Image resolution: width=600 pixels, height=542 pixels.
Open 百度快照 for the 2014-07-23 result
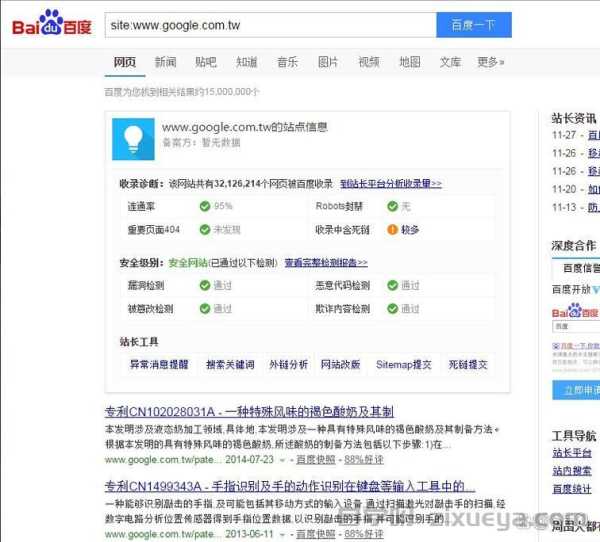point(316,460)
